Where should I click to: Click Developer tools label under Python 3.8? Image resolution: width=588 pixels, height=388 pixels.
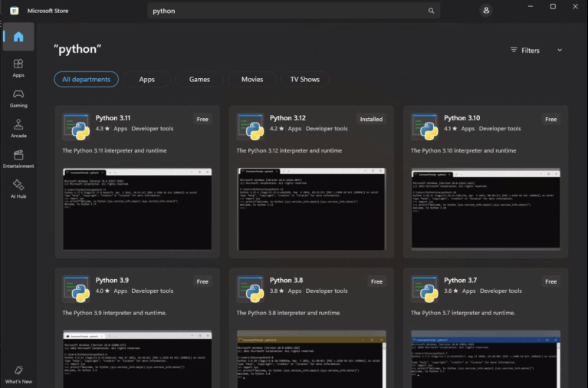click(327, 291)
